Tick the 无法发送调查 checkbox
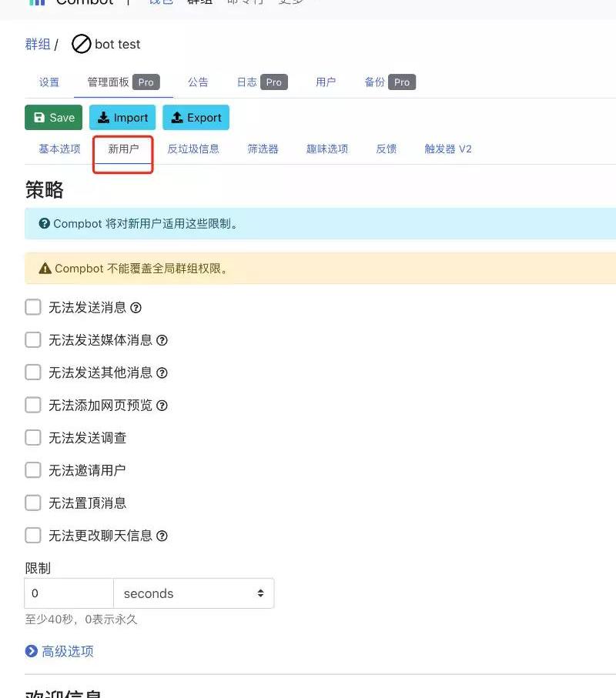 coord(33,438)
